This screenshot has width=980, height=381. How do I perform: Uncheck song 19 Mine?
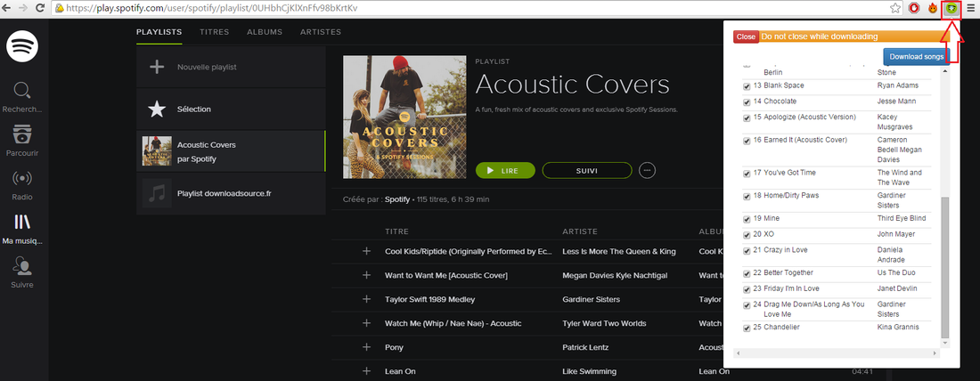747,219
